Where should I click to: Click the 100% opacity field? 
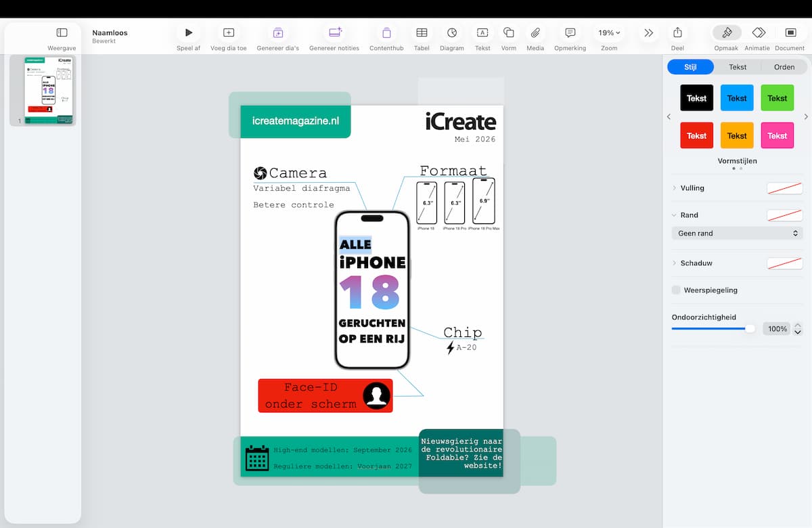coord(777,328)
